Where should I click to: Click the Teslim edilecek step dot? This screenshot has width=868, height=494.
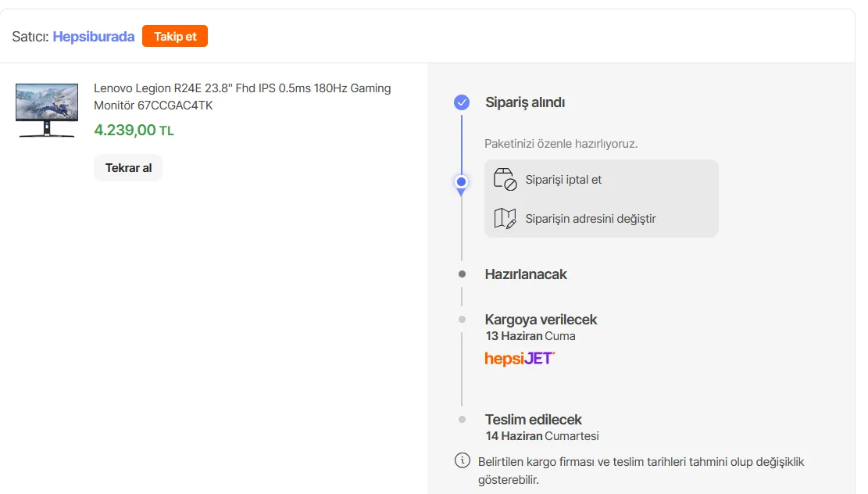(x=463, y=420)
